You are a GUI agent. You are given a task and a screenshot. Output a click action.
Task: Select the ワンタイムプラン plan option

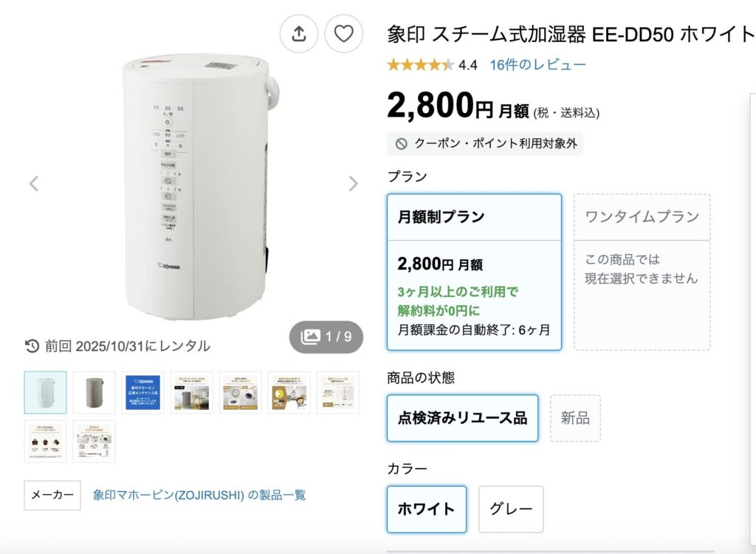pos(642,272)
